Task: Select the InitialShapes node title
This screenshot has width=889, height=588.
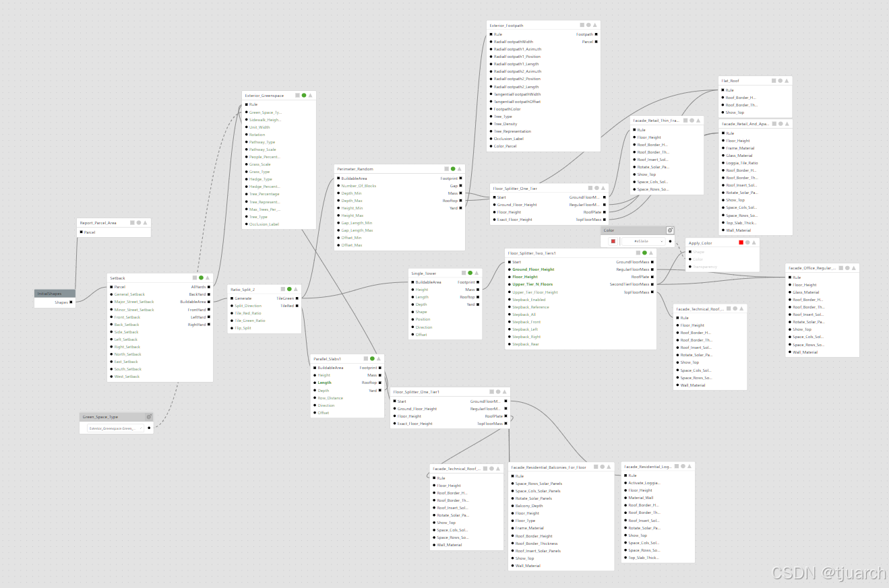Action: coord(49,293)
